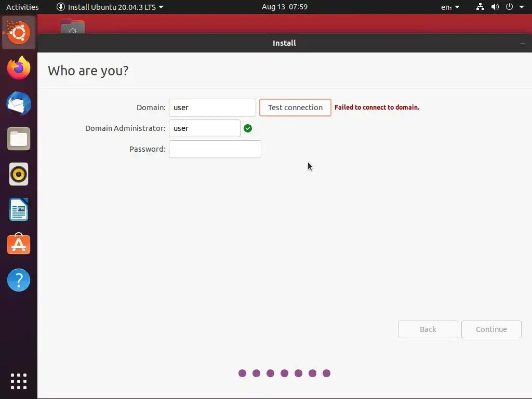Open the Files manager in dock

tap(19, 139)
